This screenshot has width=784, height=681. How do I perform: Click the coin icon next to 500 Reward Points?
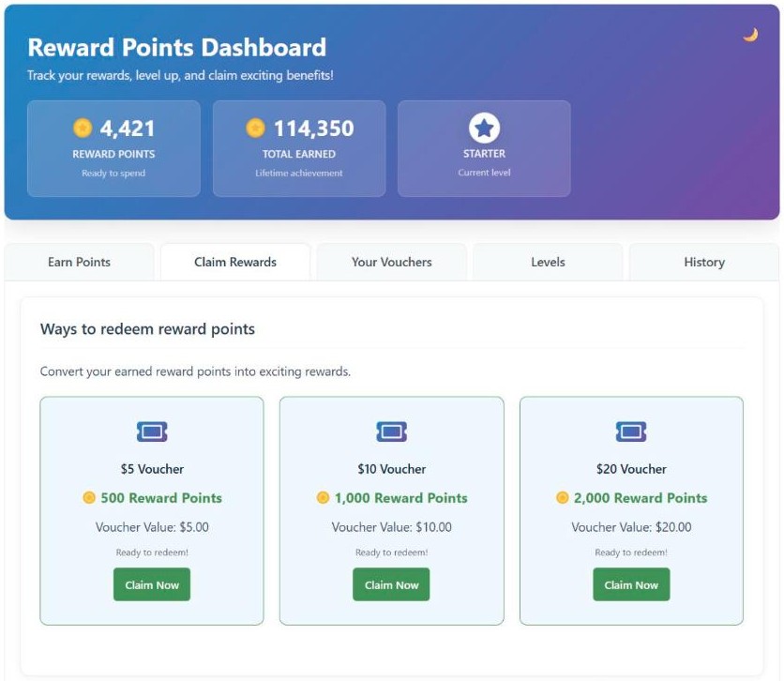point(89,498)
